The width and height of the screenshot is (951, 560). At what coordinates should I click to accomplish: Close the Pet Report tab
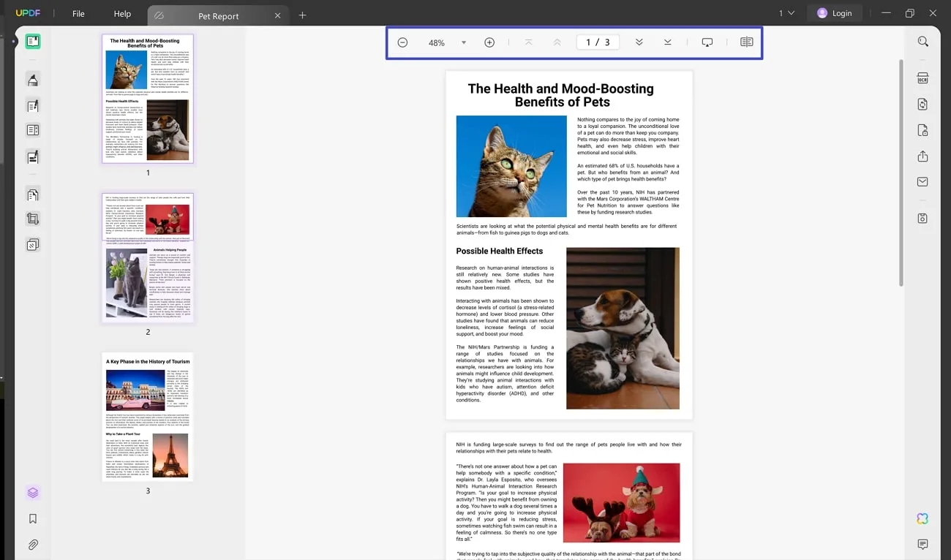pyautogui.click(x=277, y=15)
